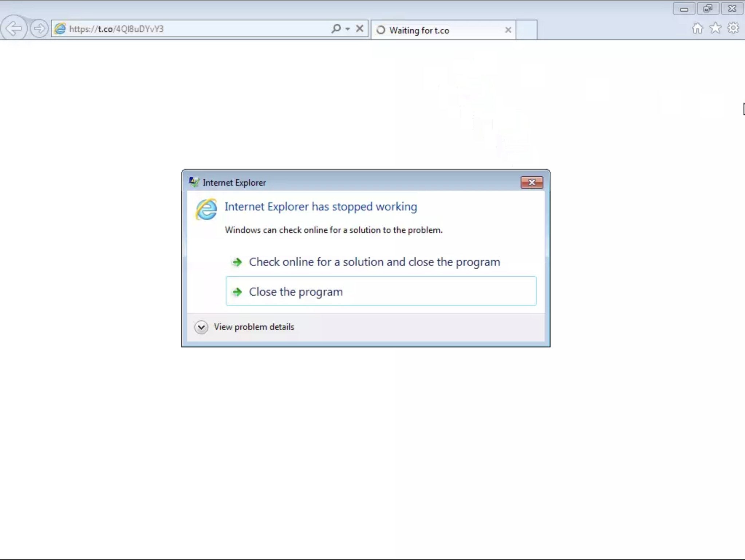Click the dialog title bar crash icon

(194, 182)
